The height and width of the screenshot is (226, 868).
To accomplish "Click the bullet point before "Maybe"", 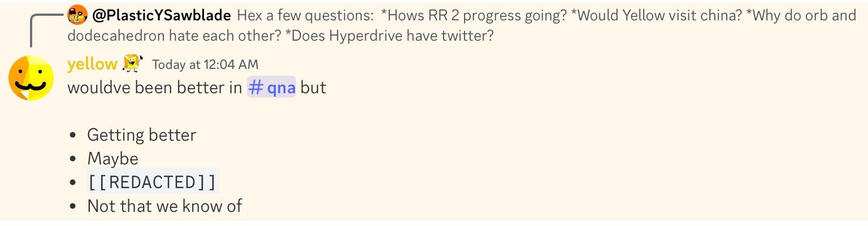I will tap(73, 159).
